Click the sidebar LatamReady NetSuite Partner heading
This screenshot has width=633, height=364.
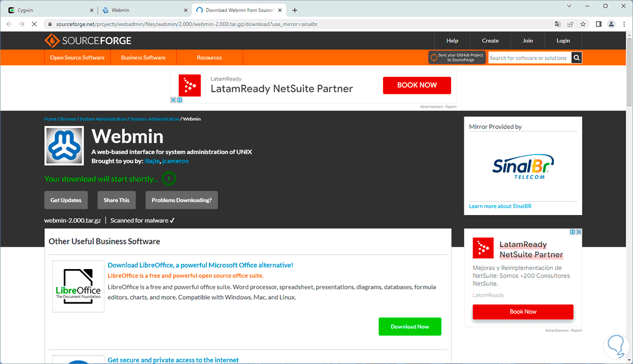pyautogui.click(x=531, y=250)
